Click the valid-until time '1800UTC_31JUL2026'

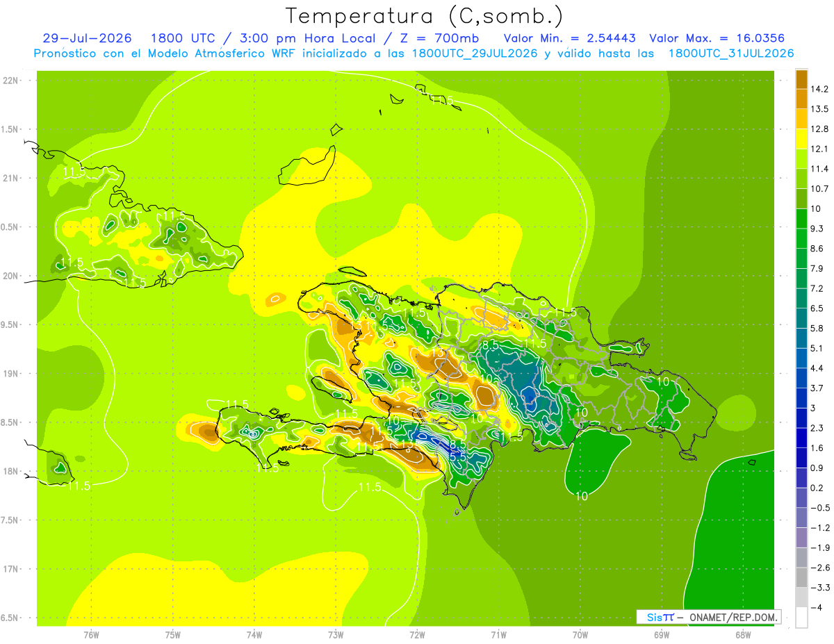click(x=731, y=53)
